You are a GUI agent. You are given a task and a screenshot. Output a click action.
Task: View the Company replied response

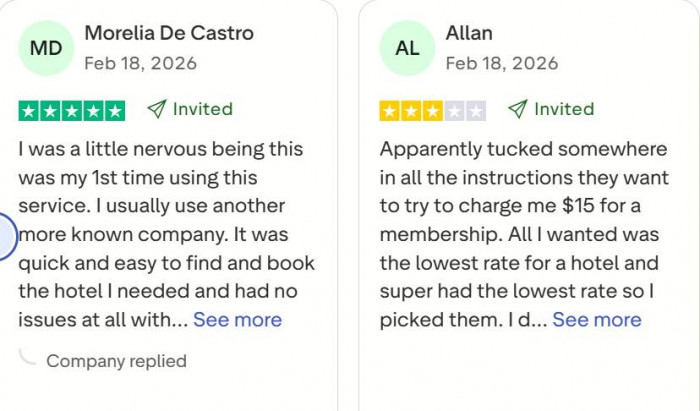point(116,360)
